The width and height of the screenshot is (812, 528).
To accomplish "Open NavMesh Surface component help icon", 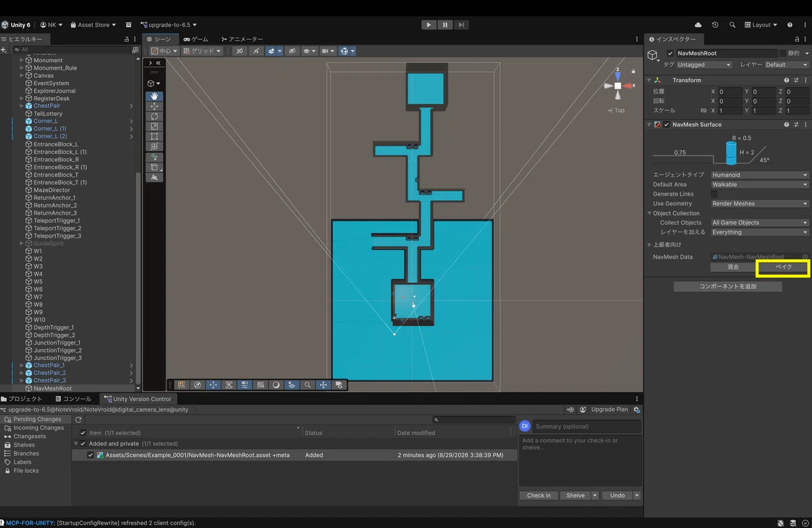I will point(786,125).
